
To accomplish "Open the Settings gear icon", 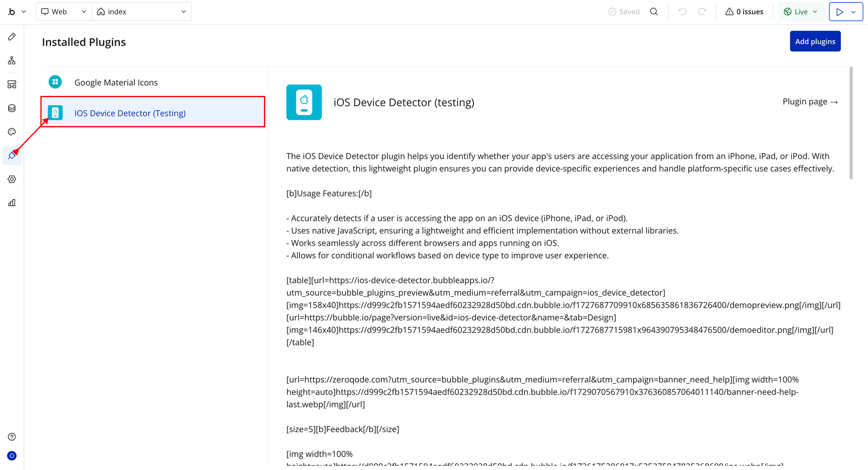I will click(x=12, y=179).
